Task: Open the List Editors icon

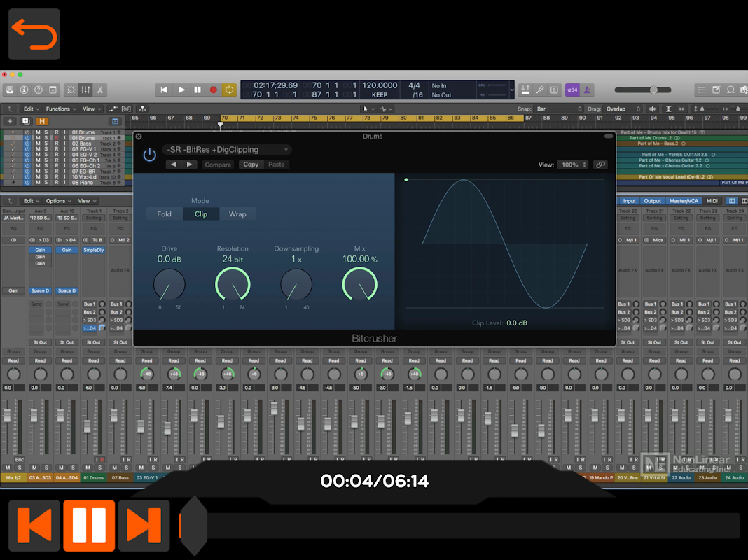Action: [x=702, y=90]
